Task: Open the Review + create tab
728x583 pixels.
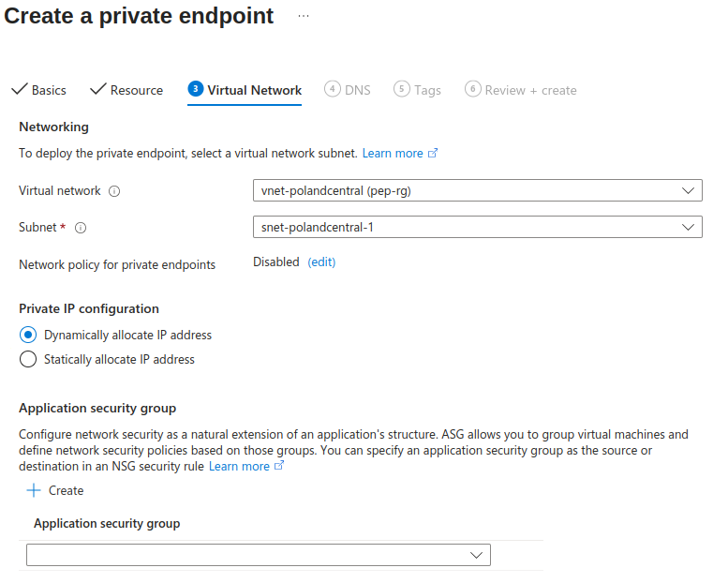Action: point(521,90)
